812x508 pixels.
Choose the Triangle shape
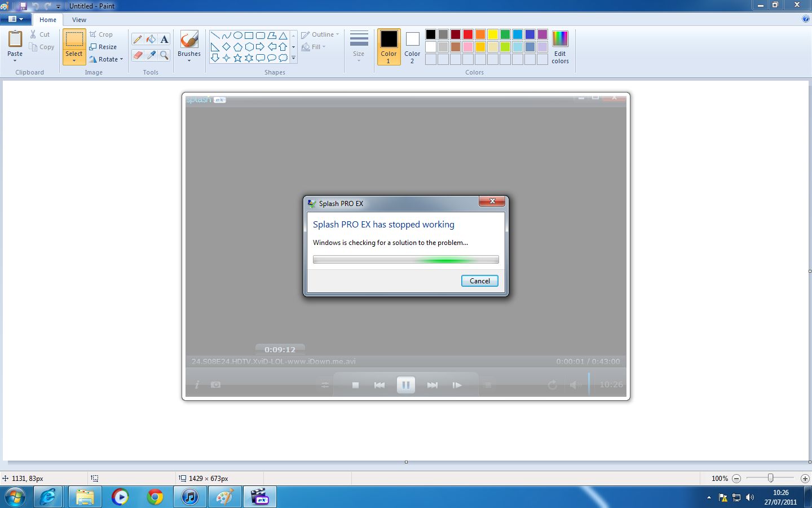click(x=283, y=36)
